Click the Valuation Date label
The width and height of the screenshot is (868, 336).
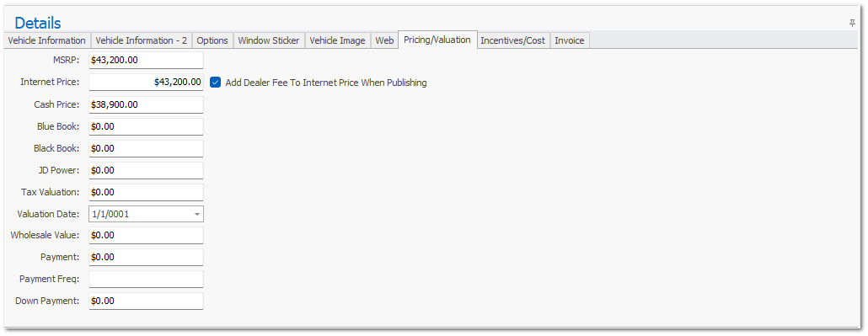(49, 214)
